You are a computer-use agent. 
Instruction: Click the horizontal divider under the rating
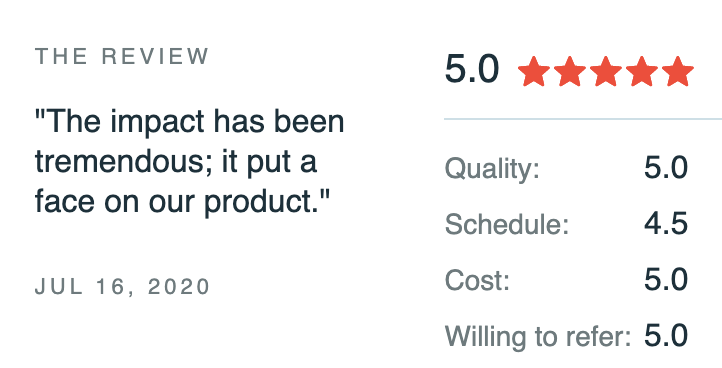[x=583, y=119]
